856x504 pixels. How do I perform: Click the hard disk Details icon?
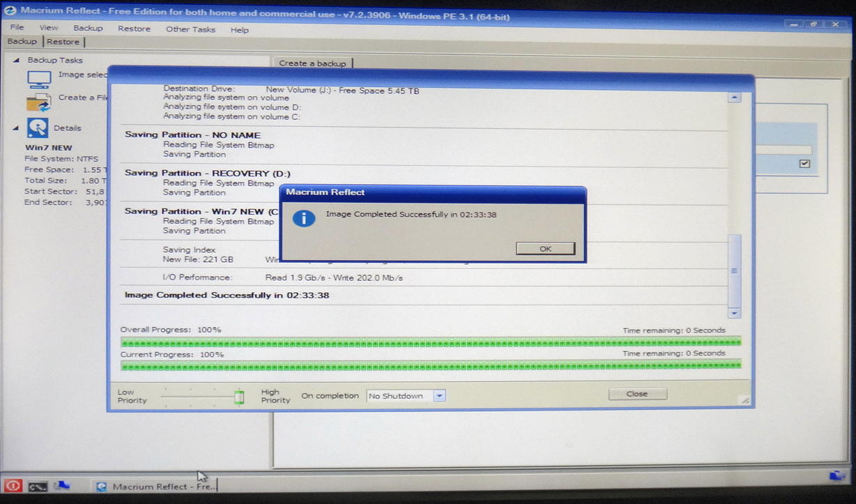[38, 128]
